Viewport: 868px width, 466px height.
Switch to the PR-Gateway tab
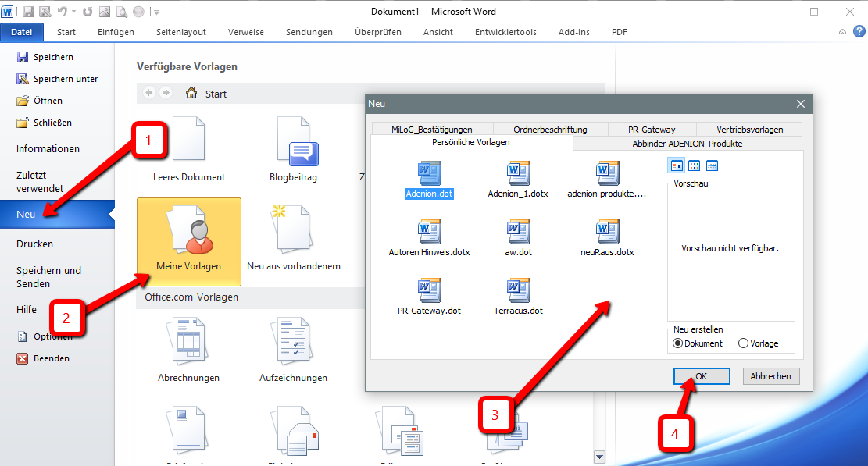click(652, 130)
